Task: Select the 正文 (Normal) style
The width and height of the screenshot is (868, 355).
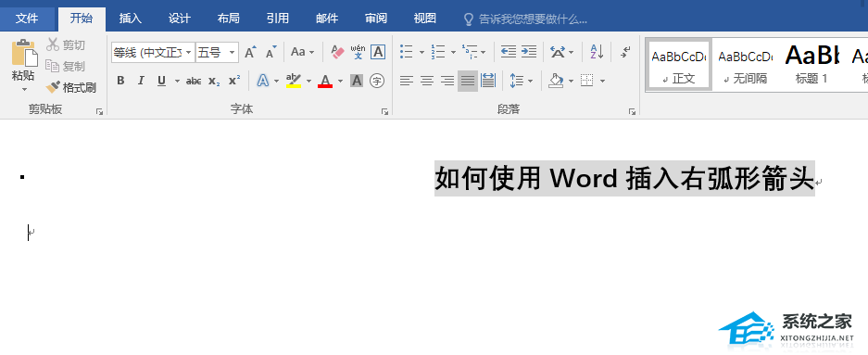Action: coord(679,64)
